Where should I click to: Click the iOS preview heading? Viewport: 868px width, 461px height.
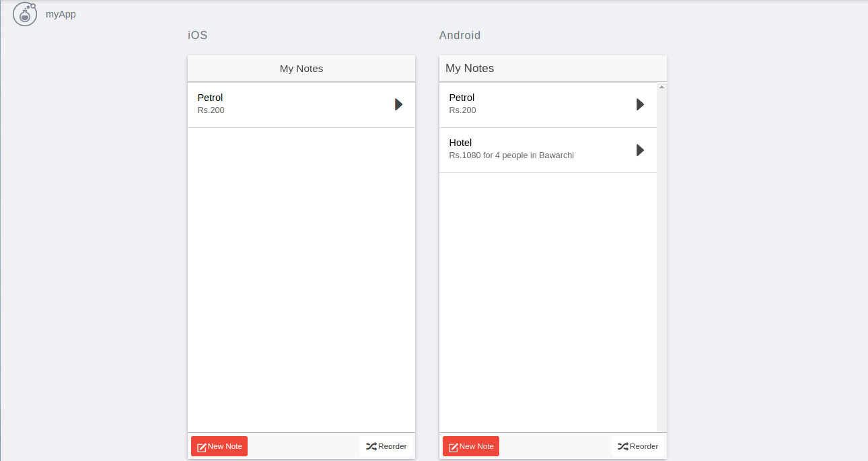tap(198, 35)
